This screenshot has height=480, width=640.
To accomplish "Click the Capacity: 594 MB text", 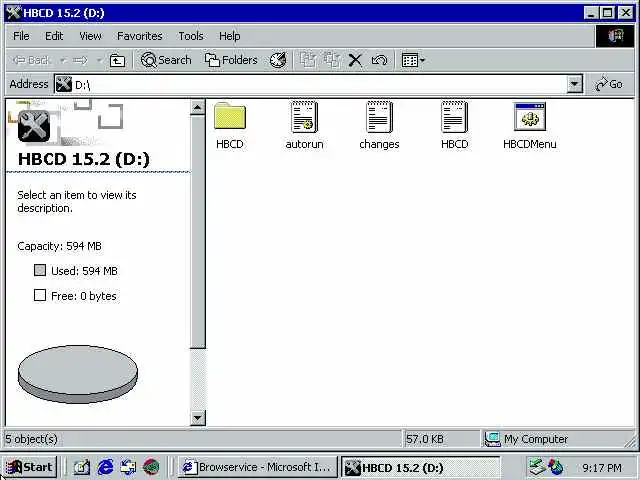I will coord(59,246).
